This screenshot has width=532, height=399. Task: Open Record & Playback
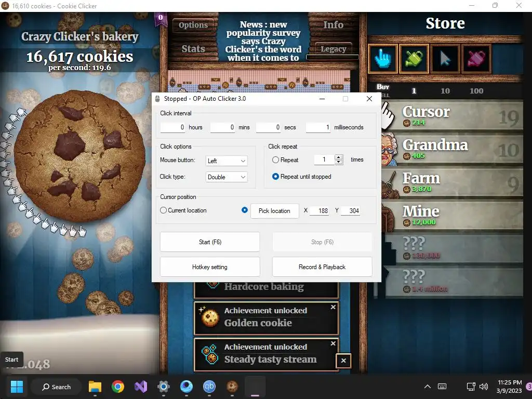click(322, 267)
